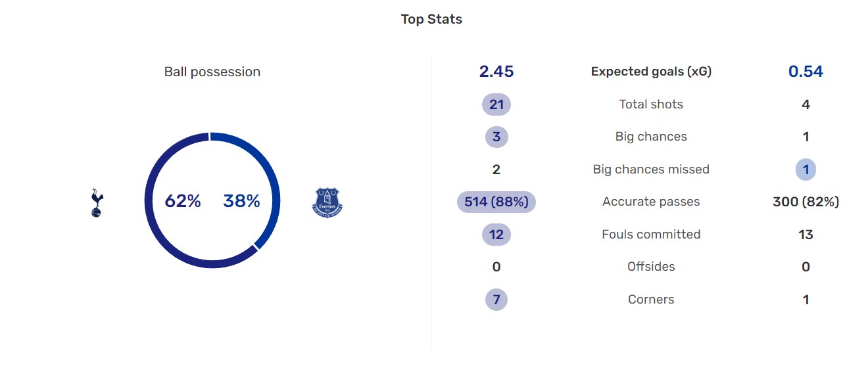Select the highlighted 1 big chances missed badge
The width and height of the screenshot is (868, 366).
coord(806,170)
